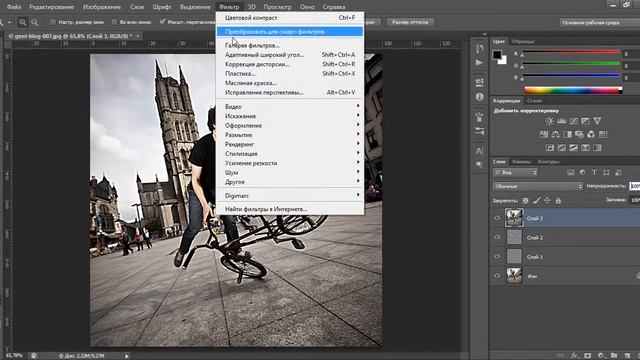Click the foreground black color swatch

pos(497,55)
